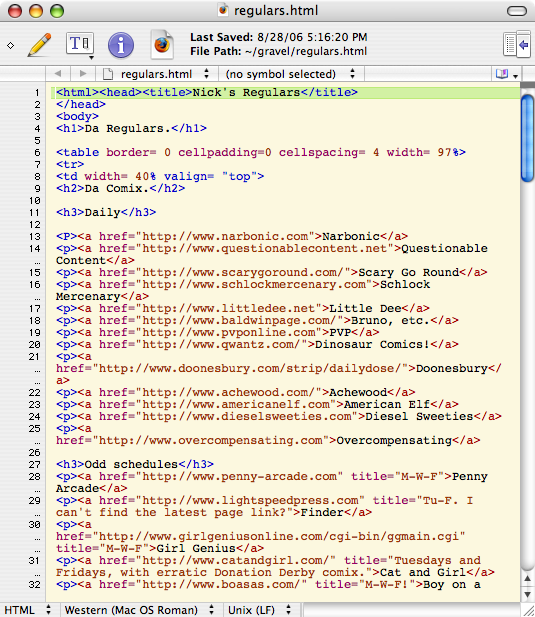The width and height of the screenshot is (535, 617).
Task: Click the 'Bruno, etc.' link text
Action: pyautogui.click(x=390, y=320)
